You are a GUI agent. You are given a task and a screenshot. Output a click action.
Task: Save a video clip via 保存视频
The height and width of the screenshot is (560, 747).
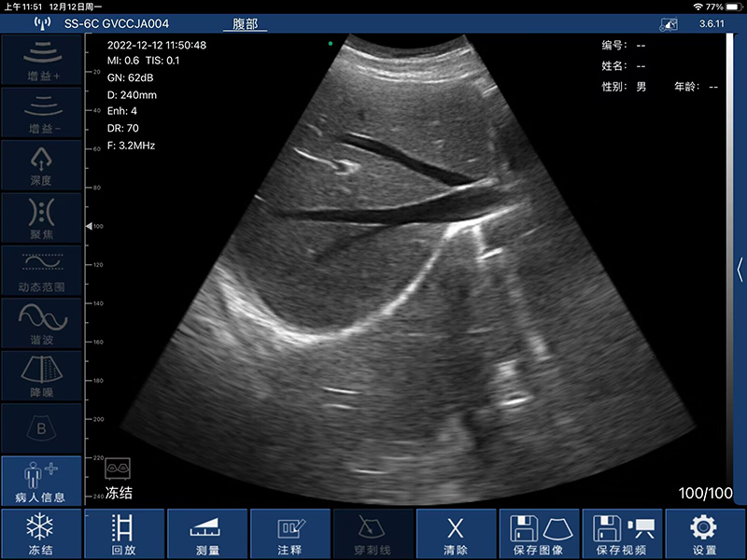[622, 534]
